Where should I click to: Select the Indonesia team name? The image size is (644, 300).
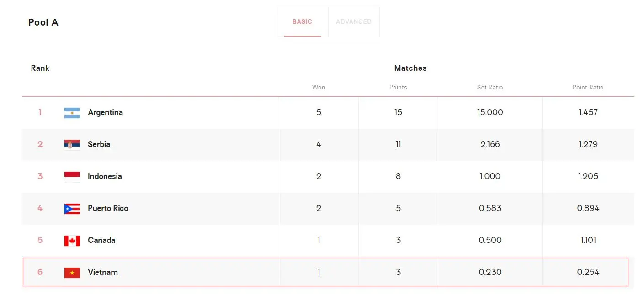[x=105, y=176]
